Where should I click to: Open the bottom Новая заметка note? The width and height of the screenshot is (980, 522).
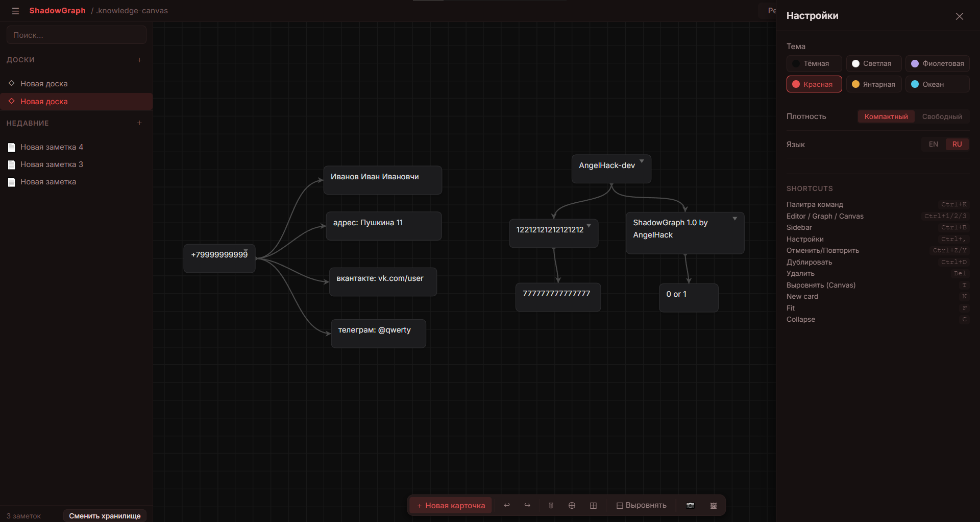click(x=77, y=182)
